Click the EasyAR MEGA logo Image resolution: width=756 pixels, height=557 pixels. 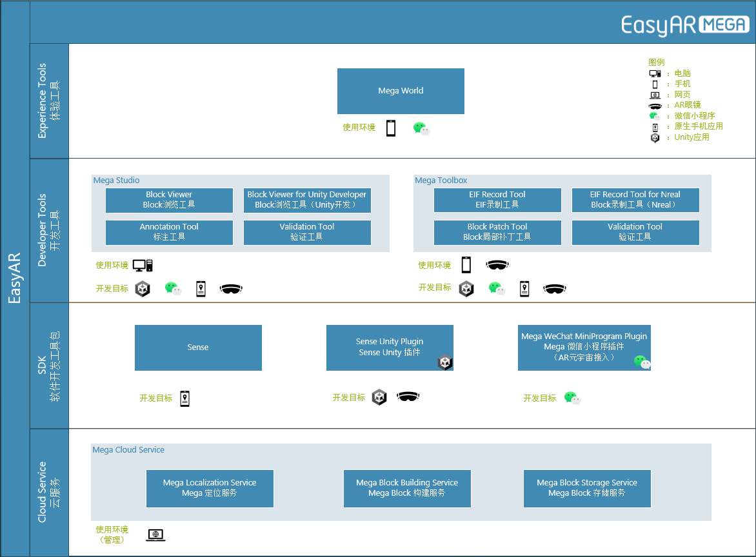click(x=685, y=25)
